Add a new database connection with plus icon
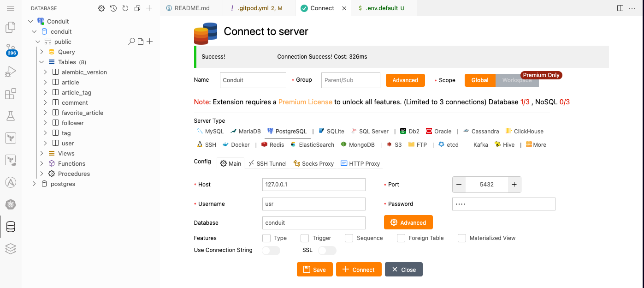This screenshot has width=644, height=288. pyautogui.click(x=149, y=8)
